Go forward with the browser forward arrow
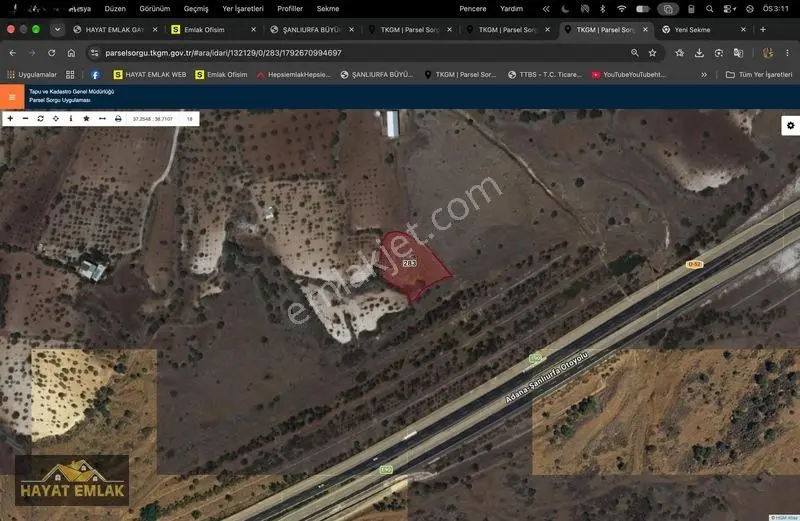This screenshot has width=800, height=521. (x=32, y=53)
